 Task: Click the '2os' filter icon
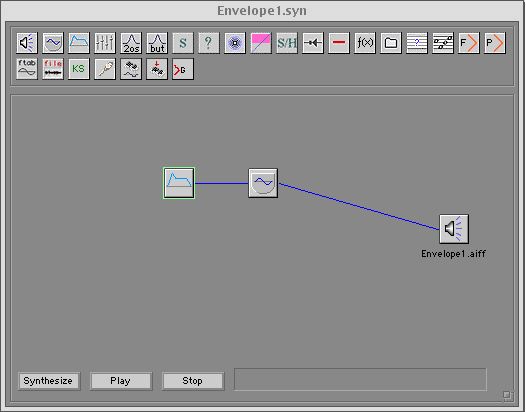coord(131,43)
